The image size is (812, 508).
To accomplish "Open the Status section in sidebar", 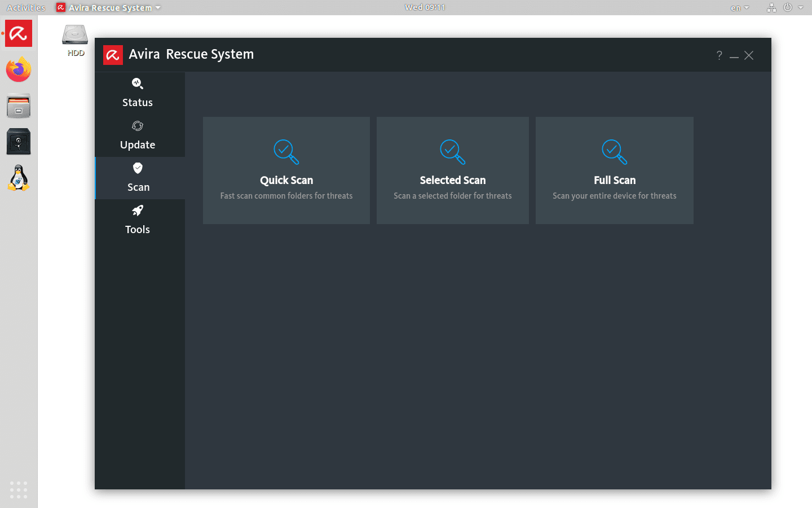I will point(138,93).
